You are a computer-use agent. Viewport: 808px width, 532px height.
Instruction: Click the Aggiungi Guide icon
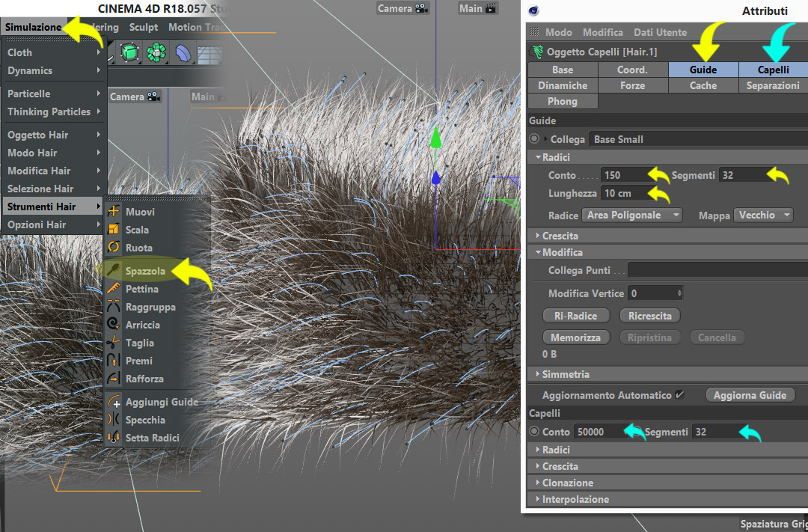pyautogui.click(x=114, y=402)
